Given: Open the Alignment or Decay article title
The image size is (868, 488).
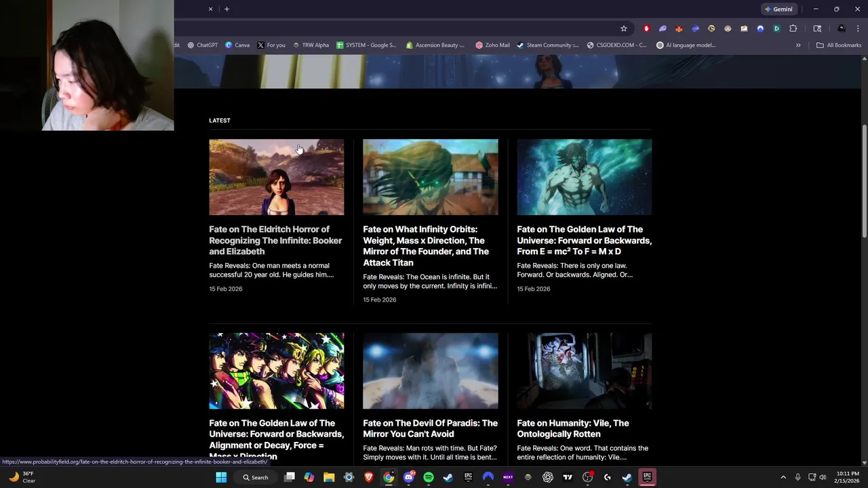Looking at the screenshot, I should [276, 439].
